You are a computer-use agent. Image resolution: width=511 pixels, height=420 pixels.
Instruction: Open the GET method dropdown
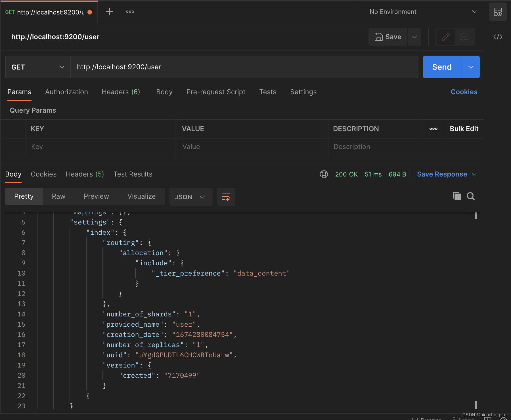pos(38,67)
